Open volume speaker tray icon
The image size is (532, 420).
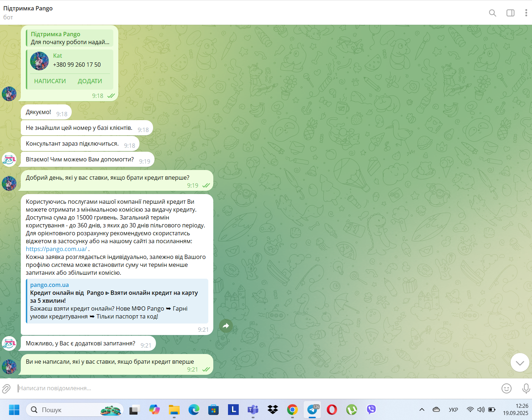(x=481, y=410)
